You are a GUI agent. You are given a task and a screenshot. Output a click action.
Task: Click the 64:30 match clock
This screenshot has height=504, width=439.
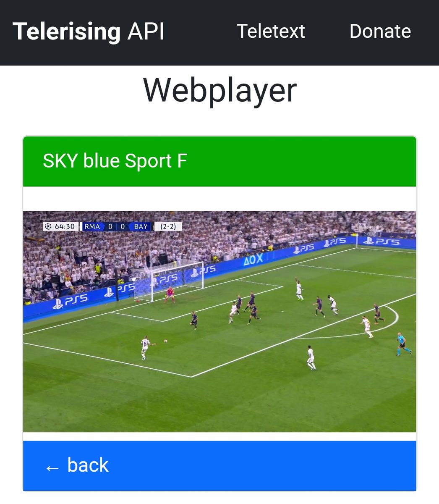pyautogui.click(x=65, y=226)
